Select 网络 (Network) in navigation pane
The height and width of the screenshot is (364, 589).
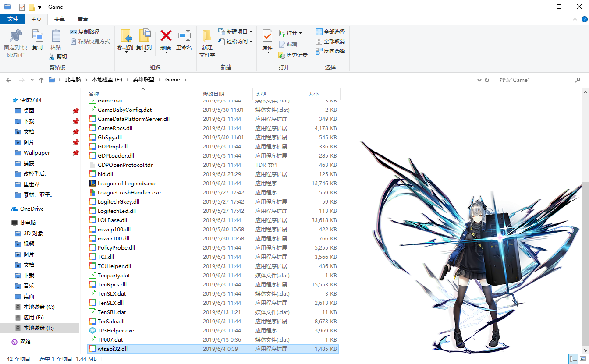coord(25,342)
